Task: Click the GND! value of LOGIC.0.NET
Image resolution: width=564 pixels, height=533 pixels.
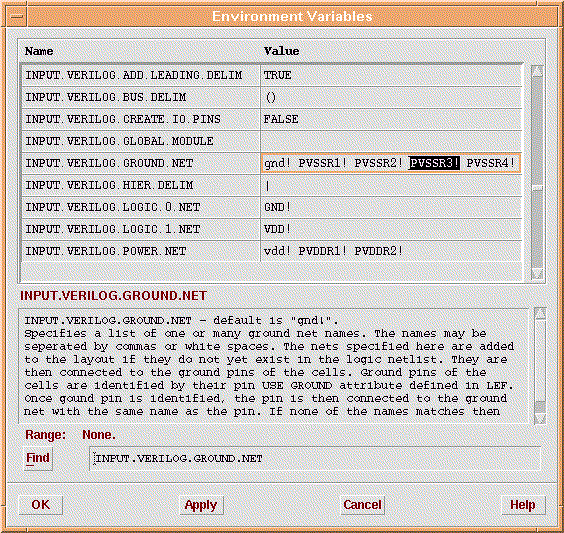Action: coord(277,207)
